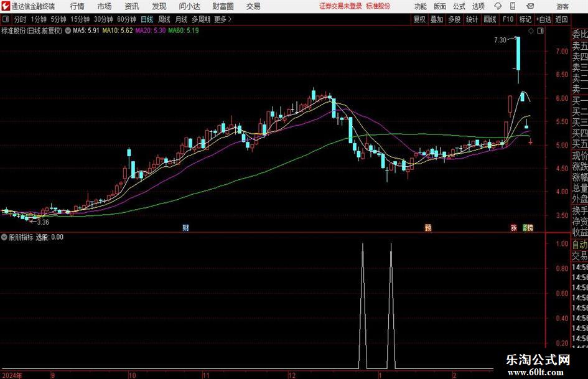Viewport: 588px width, 379px height.
Task: Switch to the 分时 period tab
Action: 21,19
